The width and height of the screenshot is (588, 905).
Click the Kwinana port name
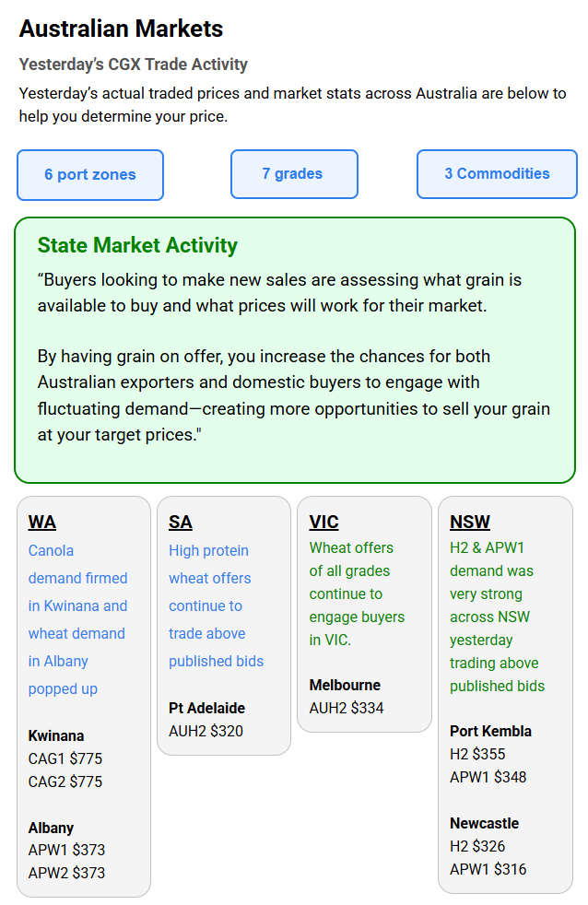56,735
